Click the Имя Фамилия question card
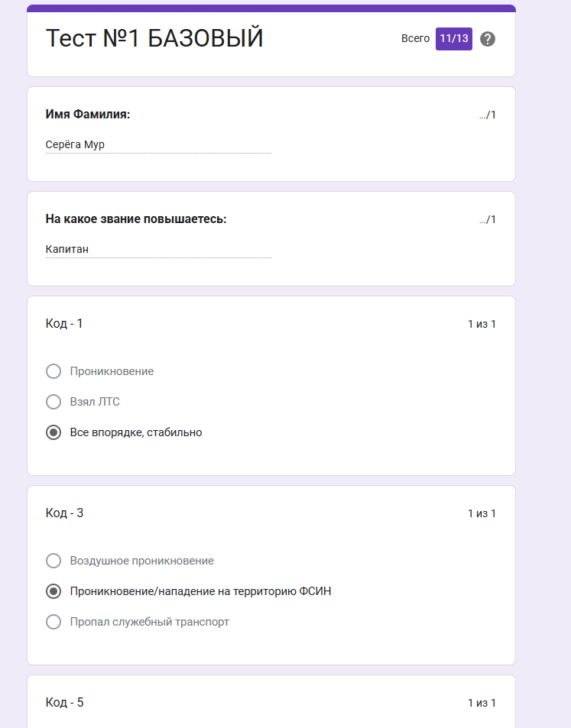The height and width of the screenshot is (728, 571). pos(271,134)
